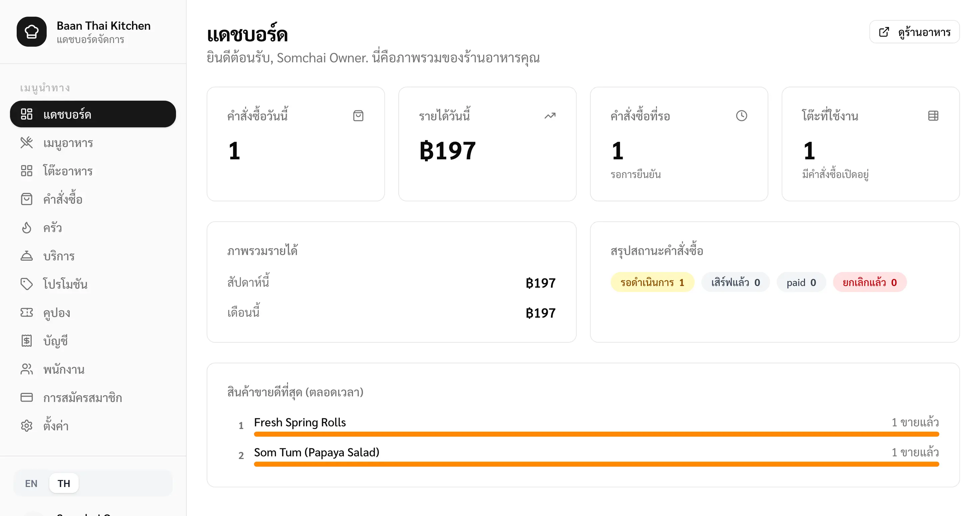The width and height of the screenshot is (980, 516).
Task: Click the สัปดาห์นี้ revenue row label
Action: [248, 282]
